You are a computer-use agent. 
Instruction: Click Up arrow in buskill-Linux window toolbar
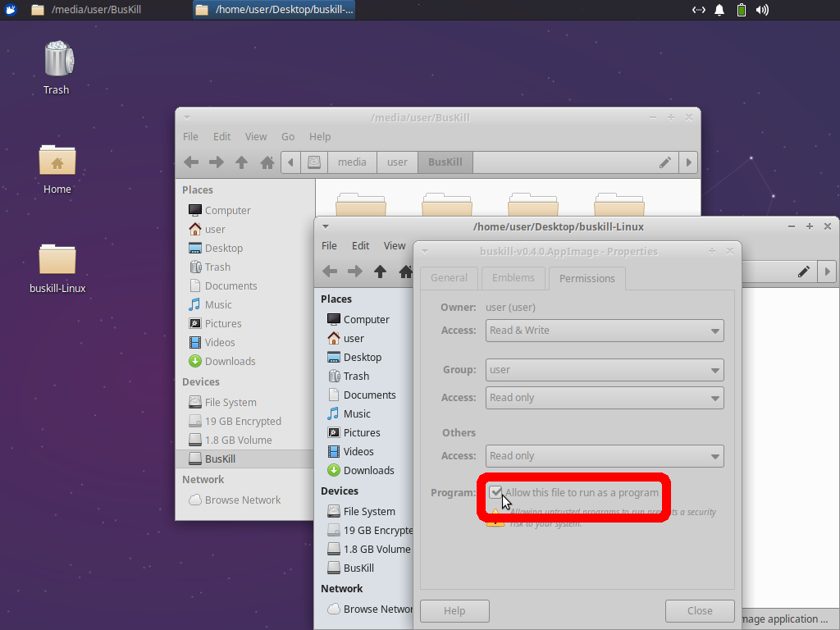[x=380, y=272]
